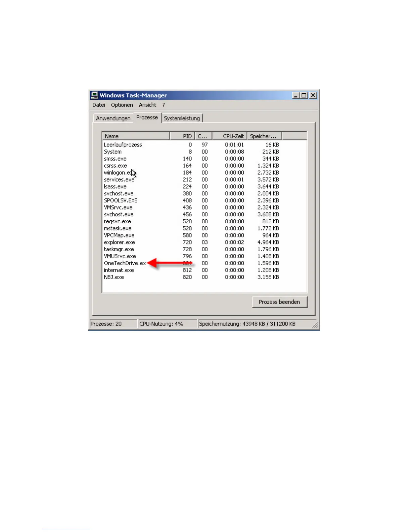411x532 pixels.
Task: Sort by the CPU-Zeit column header
Action: 230,136
